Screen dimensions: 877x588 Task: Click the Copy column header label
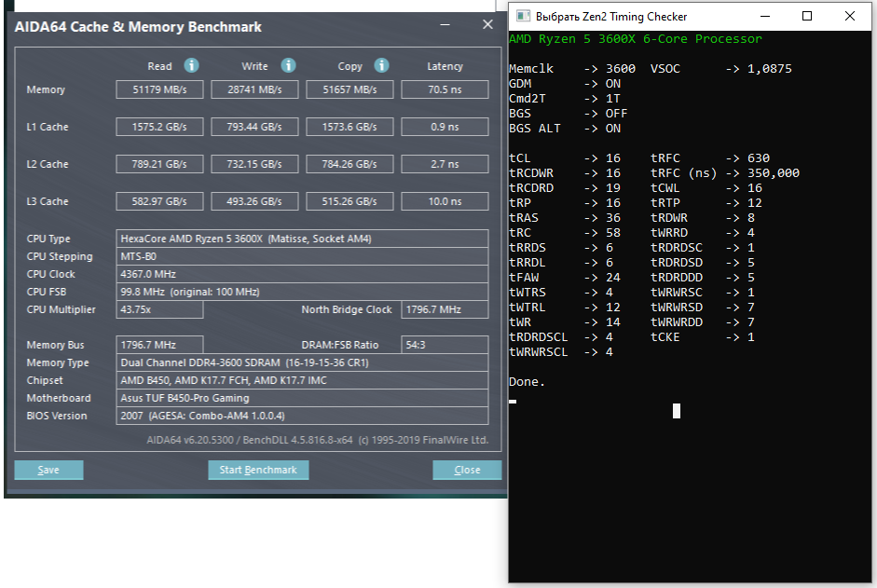click(350, 66)
